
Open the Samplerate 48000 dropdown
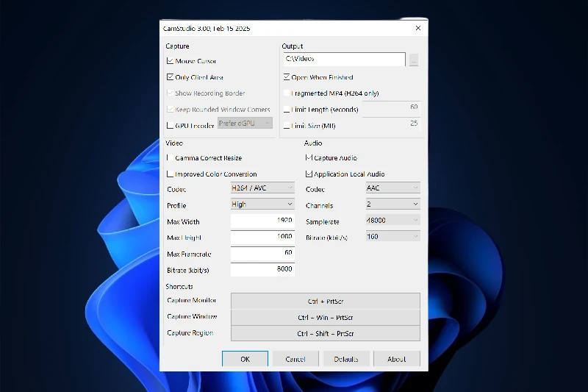393,220
